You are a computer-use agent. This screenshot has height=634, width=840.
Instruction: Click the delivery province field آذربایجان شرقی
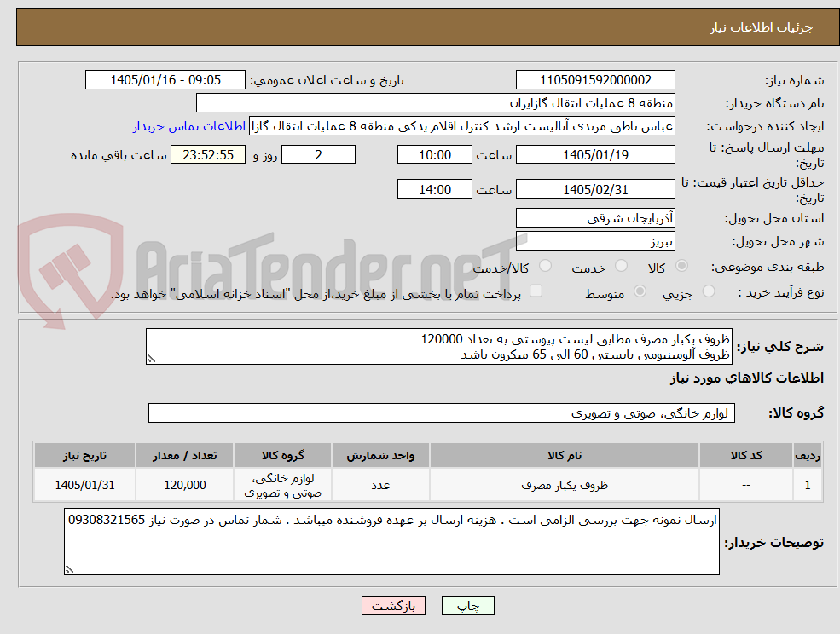click(595, 218)
